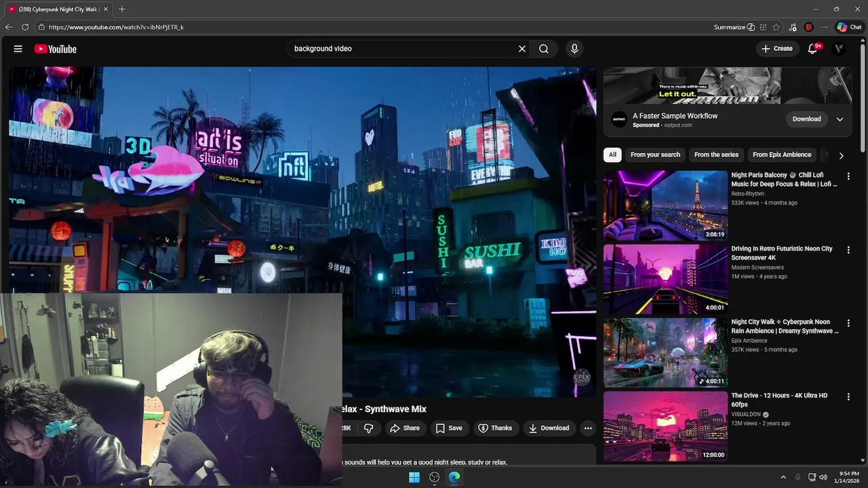View site information lock icon
The height and width of the screenshot is (488, 868).
41,27
